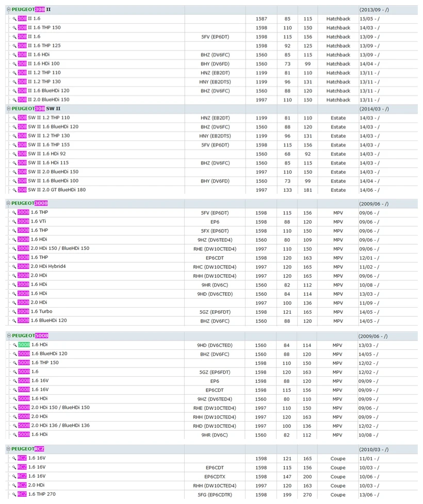Viewport: 423px width, 504px height.
Task: Click the 199 kW value
Action: [287, 495]
